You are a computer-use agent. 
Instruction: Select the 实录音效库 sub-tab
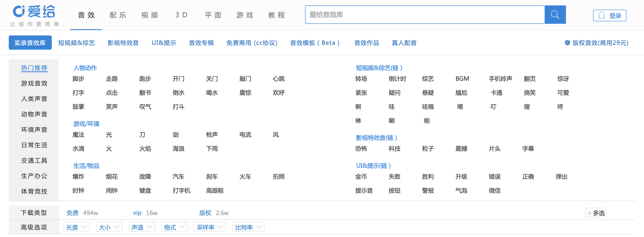pyautogui.click(x=30, y=43)
